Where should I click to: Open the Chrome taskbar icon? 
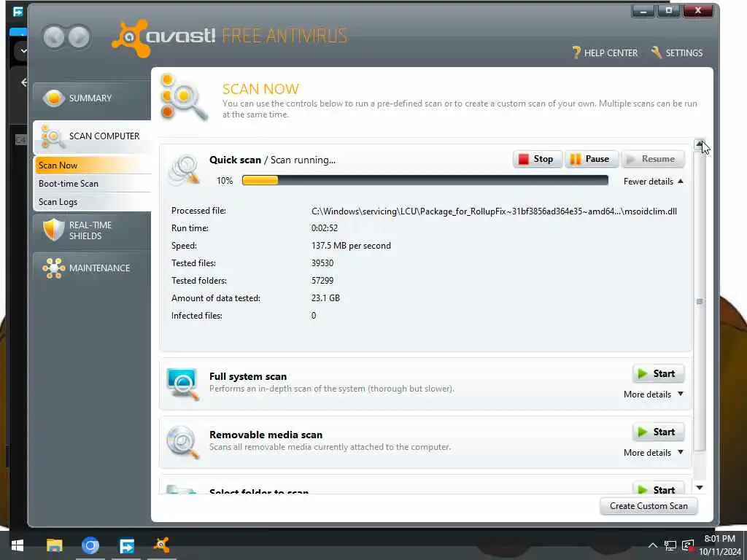[90, 545]
